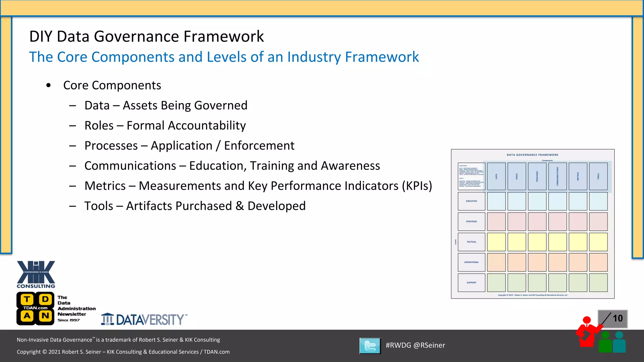644x362 pixels.
Task: Click the slide number 10 box
Action: 613,319
